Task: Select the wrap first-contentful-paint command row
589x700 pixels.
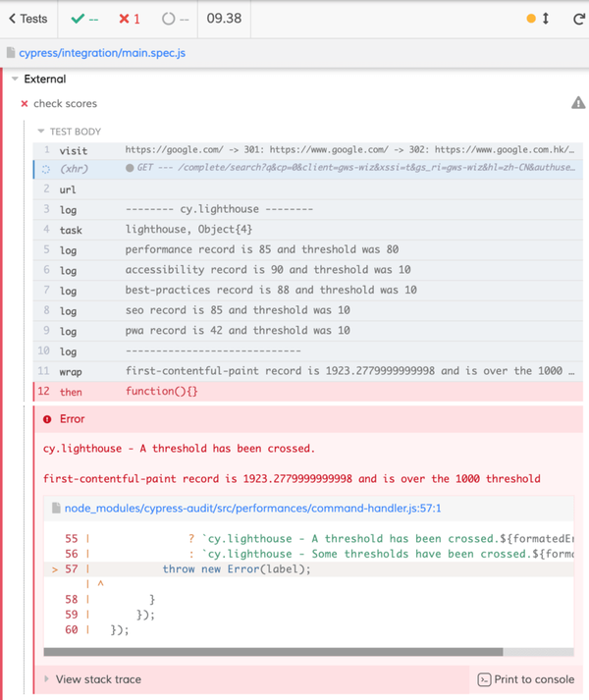Action: click(x=307, y=371)
